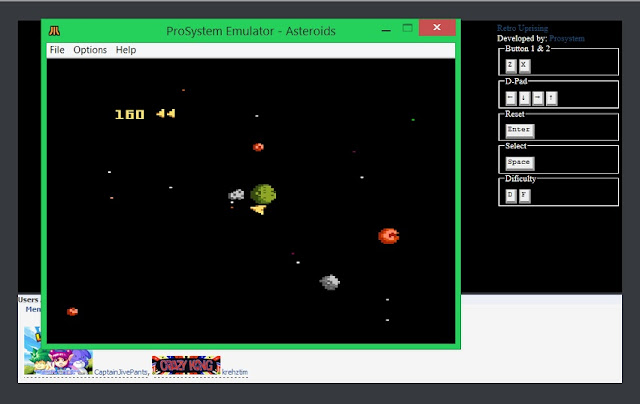This screenshot has width=640, height=404.
Task: Open the File menu
Action: click(57, 50)
